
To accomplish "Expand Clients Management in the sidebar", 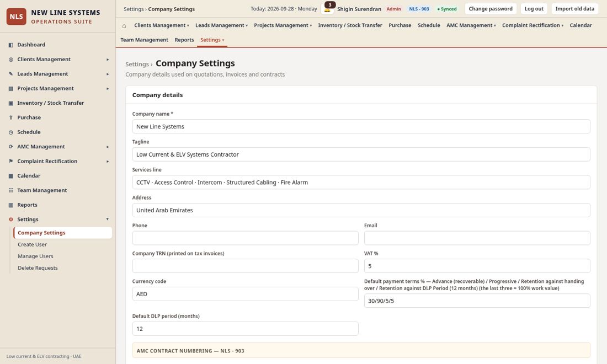I will 108,60.
